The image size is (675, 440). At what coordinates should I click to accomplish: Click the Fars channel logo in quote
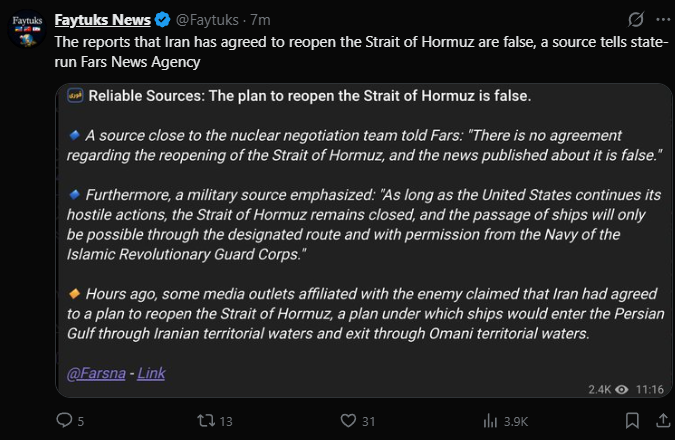(x=75, y=96)
